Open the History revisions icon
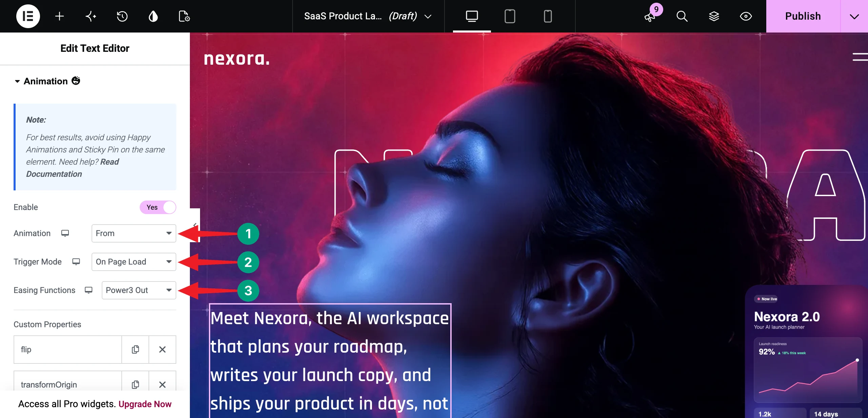Screen dimensions: 868x418 122,16
